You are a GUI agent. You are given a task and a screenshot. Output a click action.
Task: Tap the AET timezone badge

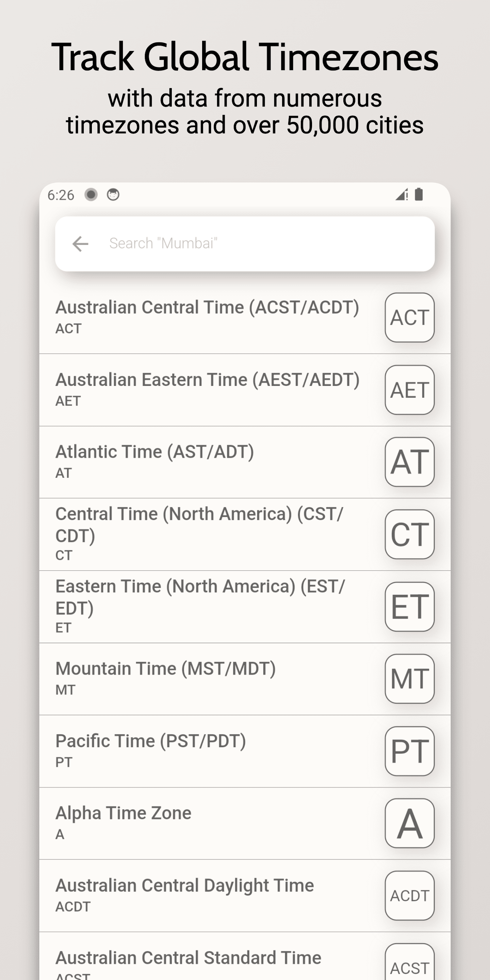(409, 390)
